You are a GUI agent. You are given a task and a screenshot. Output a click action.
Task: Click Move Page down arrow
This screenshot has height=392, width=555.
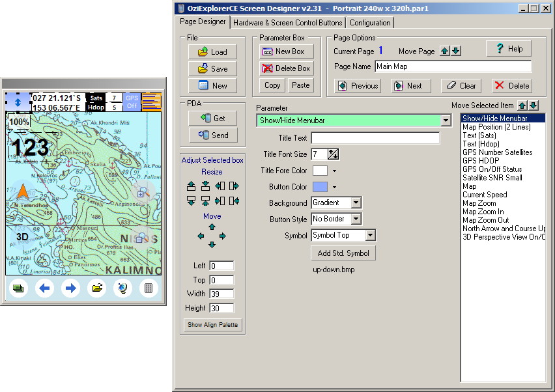[x=456, y=51]
